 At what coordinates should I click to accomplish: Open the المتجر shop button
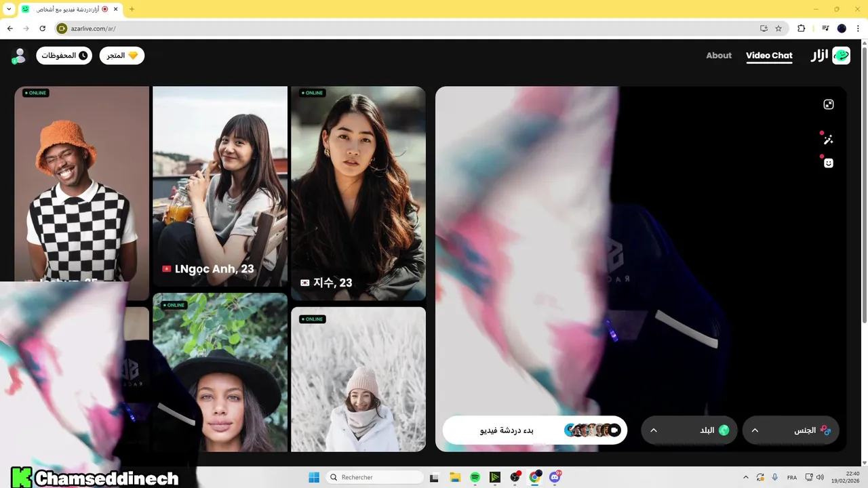coord(122,56)
